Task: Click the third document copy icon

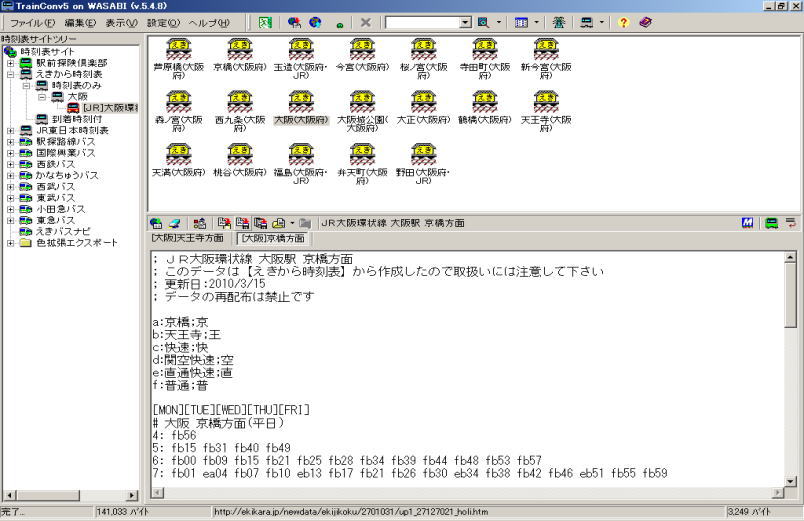Action: coord(260,223)
